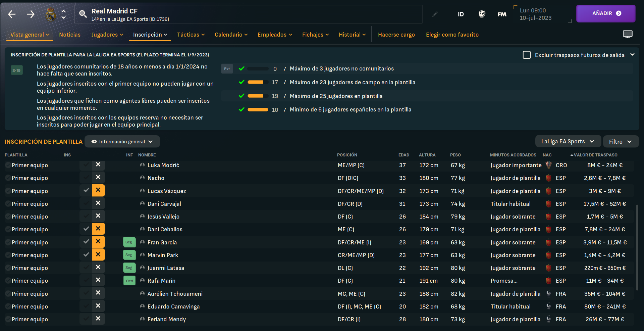Open the search magnifier icon

(83, 14)
